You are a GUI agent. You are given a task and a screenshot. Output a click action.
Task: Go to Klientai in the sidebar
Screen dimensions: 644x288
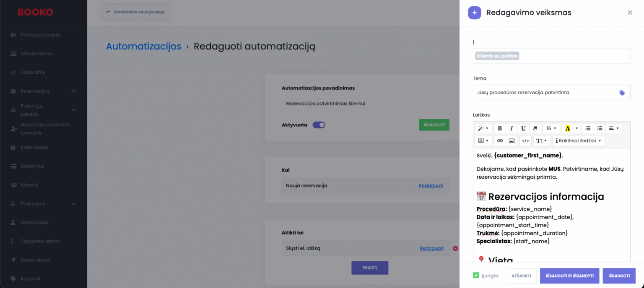pyautogui.click(x=29, y=185)
